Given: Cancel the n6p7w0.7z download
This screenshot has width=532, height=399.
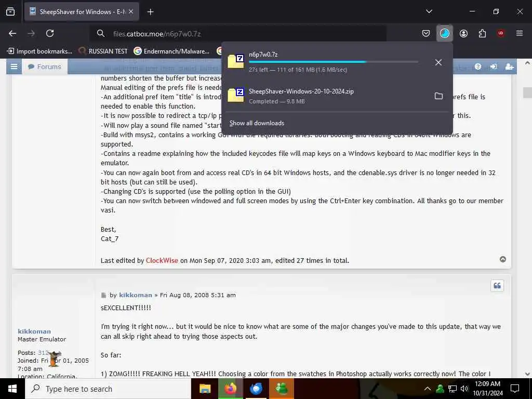Looking at the screenshot, I should pyautogui.click(x=438, y=62).
